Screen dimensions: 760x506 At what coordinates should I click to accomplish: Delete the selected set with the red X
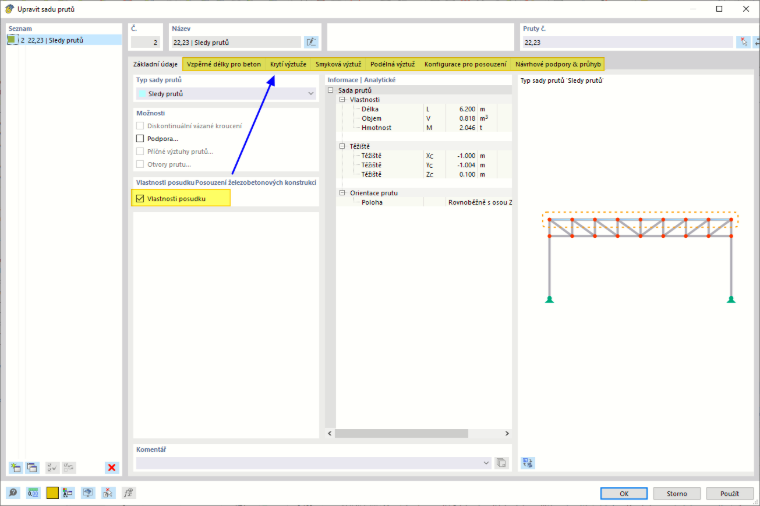pos(111,467)
